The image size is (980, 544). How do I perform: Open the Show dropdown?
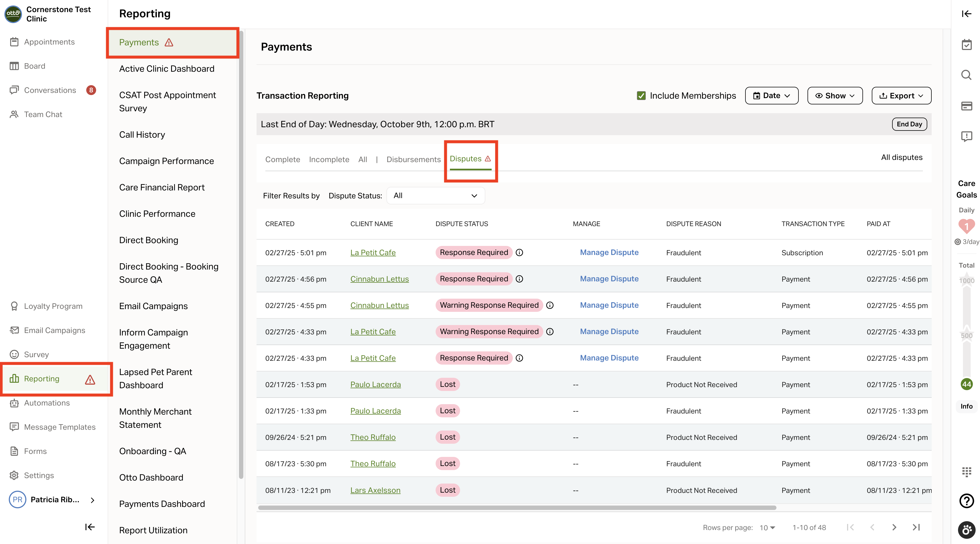(835, 96)
